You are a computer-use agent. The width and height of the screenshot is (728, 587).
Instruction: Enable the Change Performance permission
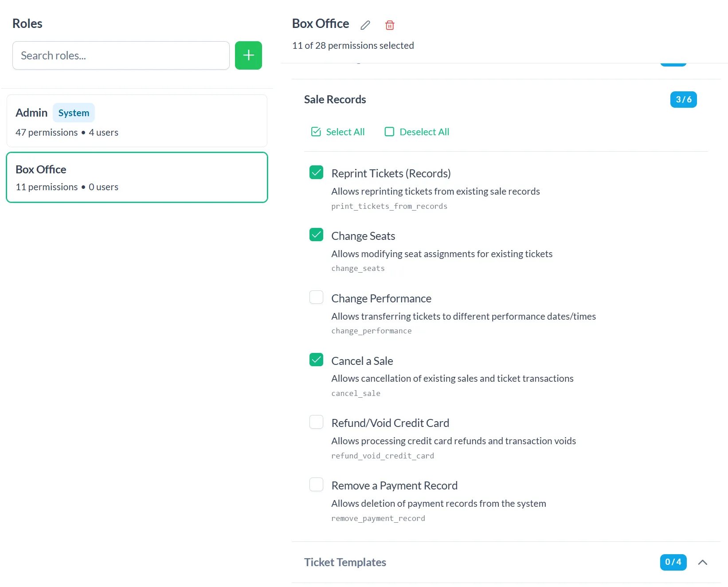point(316,297)
